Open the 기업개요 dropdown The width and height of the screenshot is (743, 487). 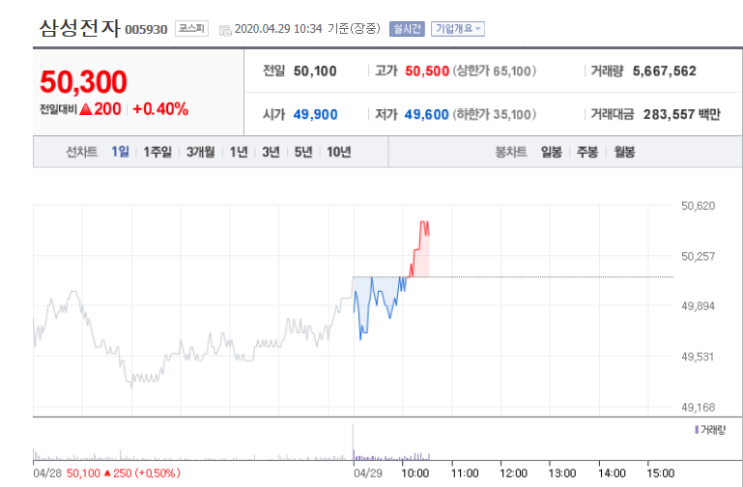(x=457, y=29)
